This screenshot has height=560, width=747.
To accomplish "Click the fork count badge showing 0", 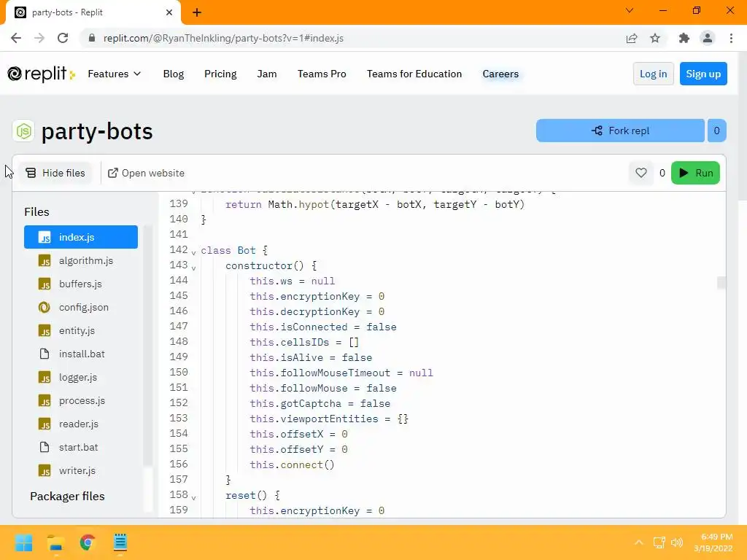I will coord(716,131).
